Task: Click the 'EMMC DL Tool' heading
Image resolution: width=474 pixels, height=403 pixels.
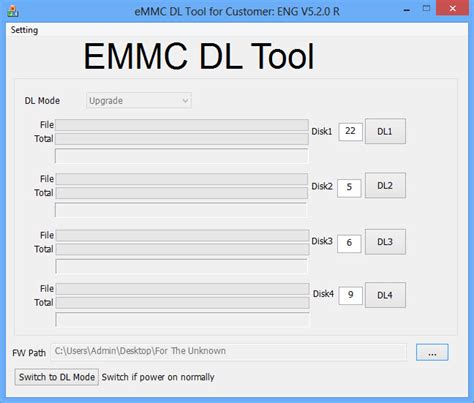Action: pos(199,56)
